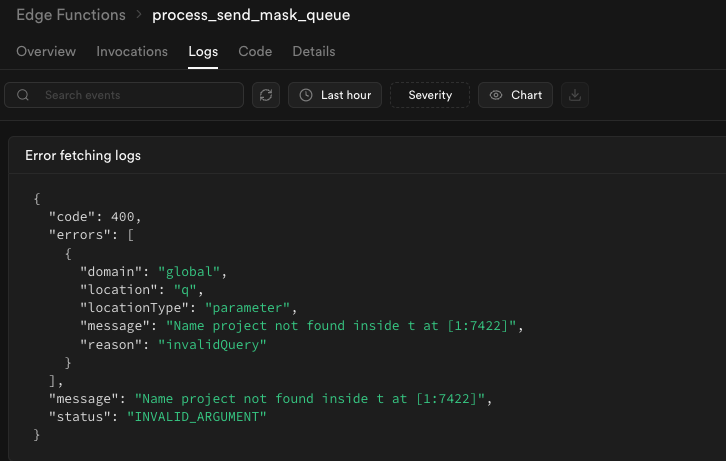Select the Logs tab
This screenshot has width=726, height=461.
(203, 52)
